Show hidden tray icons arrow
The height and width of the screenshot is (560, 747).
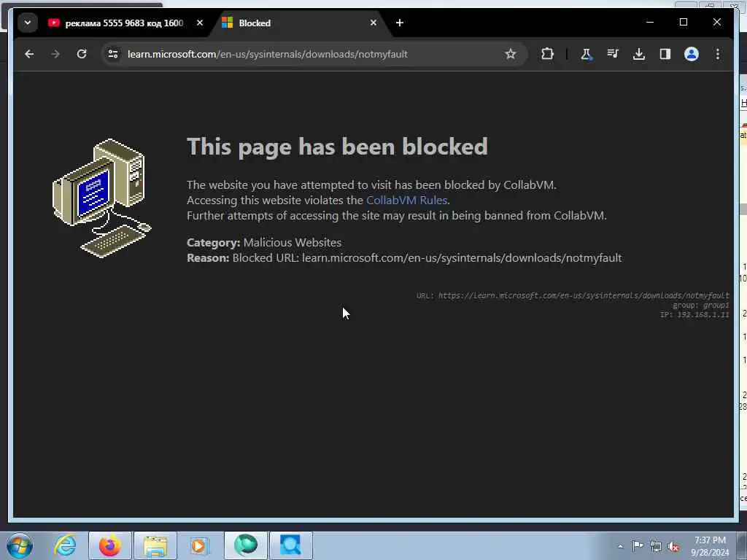(x=620, y=547)
